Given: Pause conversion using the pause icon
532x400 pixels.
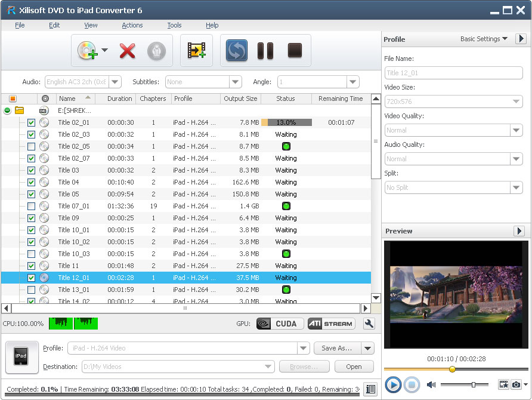Looking at the screenshot, I should (x=265, y=51).
